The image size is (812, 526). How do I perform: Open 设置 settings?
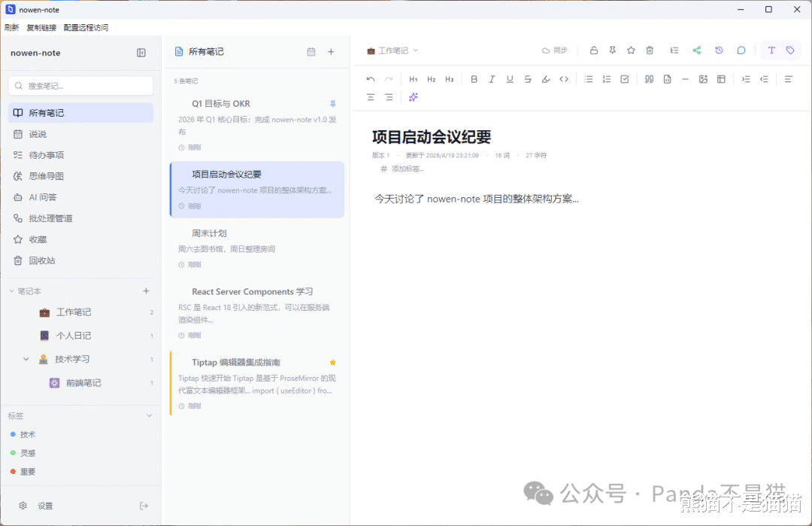click(x=36, y=506)
